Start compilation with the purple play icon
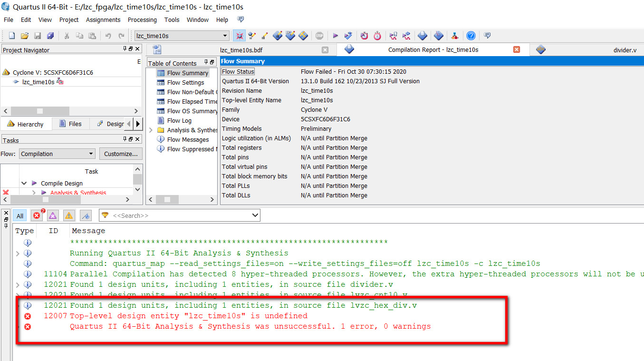Viewport: 644px width, 361px height. pos(335,36)
